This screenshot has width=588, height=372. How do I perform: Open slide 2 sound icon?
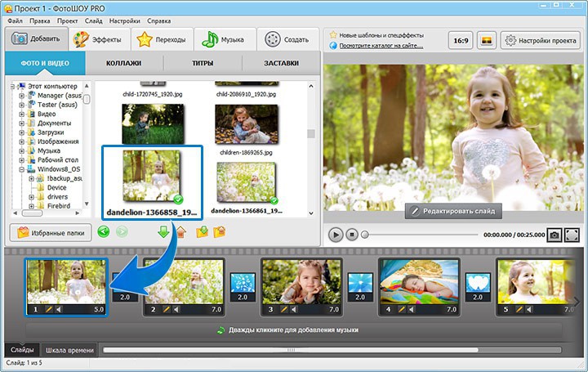pos(176,310)
